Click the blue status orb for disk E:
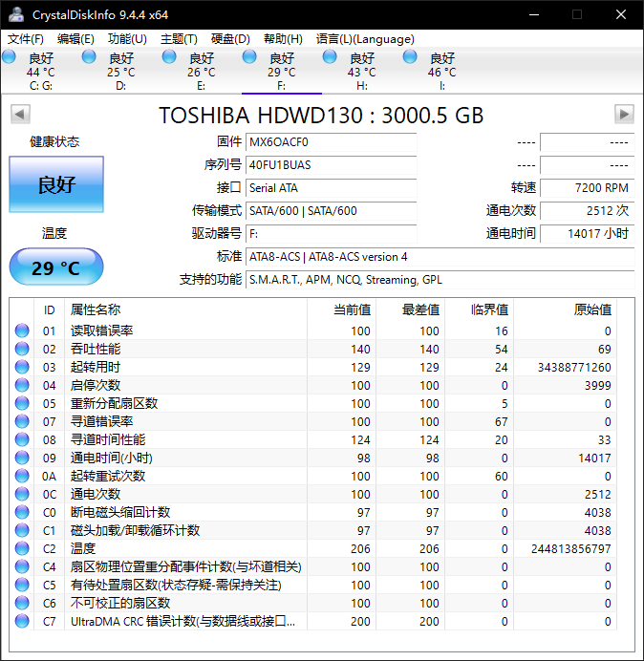The height and width of the screenshot is (661, 644). pyautogui.click(x=169, y=56)
